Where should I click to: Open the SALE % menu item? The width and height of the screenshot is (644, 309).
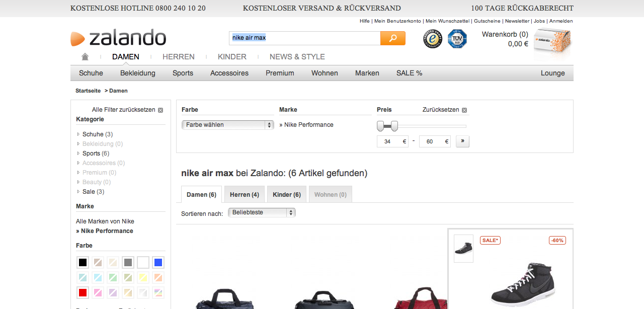[x=409, y=73]
